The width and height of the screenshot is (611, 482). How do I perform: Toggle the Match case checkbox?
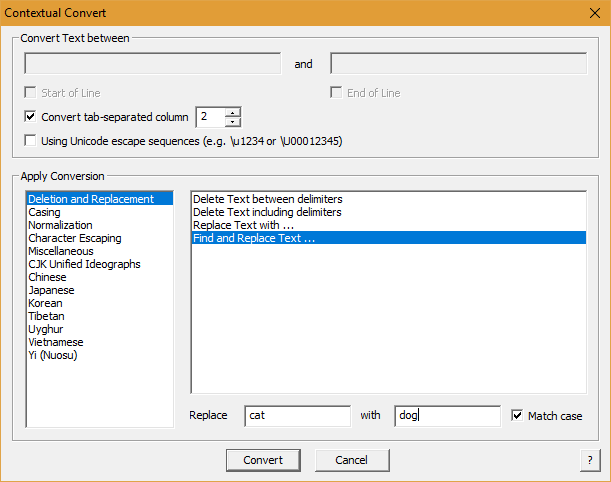click(517, 415)
